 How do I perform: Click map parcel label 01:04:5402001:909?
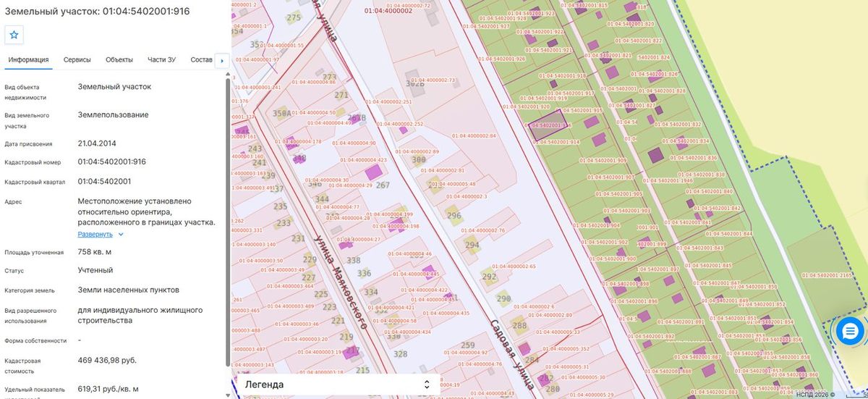point(603,160)
